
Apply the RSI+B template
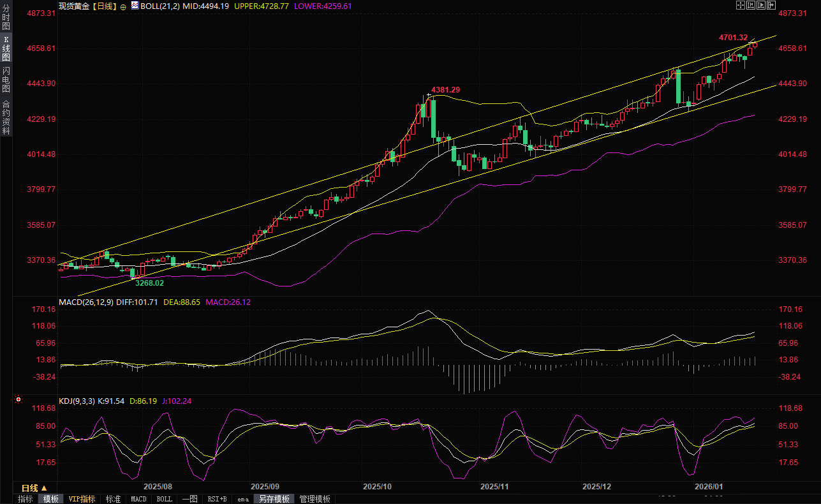coord(217,499)
